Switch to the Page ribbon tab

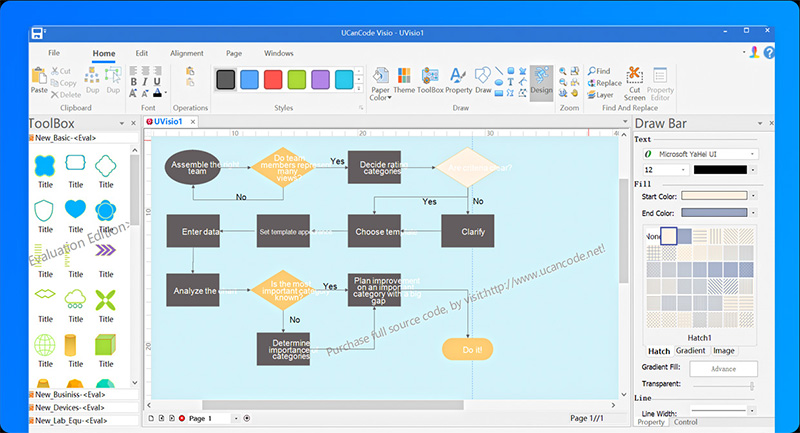[x=234, y=53]
